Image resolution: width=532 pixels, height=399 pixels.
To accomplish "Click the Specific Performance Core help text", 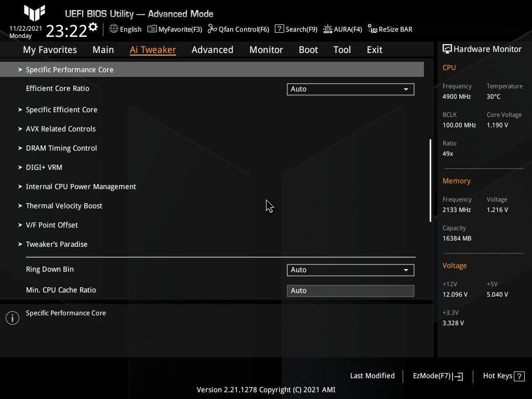I will click(x=66, y=313).
